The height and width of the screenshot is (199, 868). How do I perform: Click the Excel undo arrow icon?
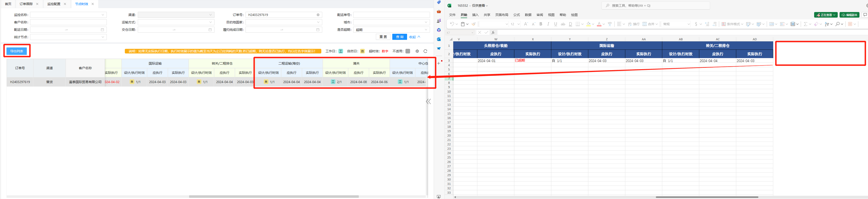[451, 24]
